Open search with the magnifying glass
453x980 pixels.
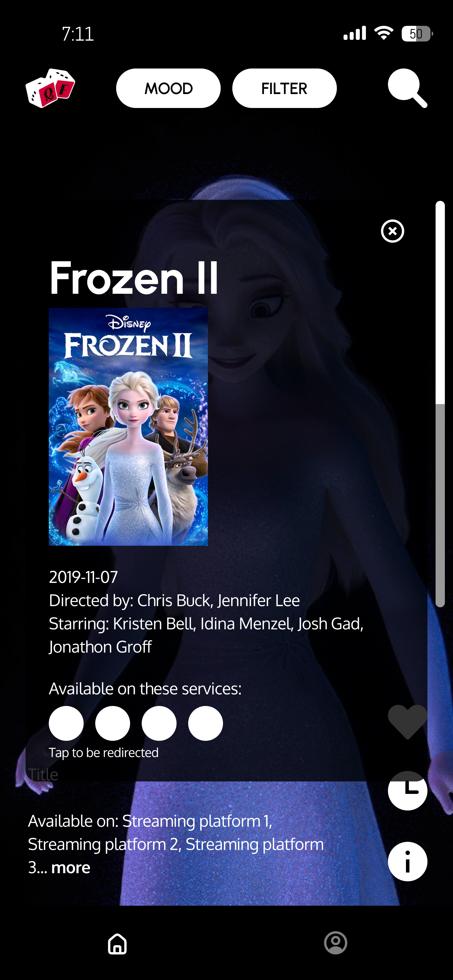[x=407, y=88]
